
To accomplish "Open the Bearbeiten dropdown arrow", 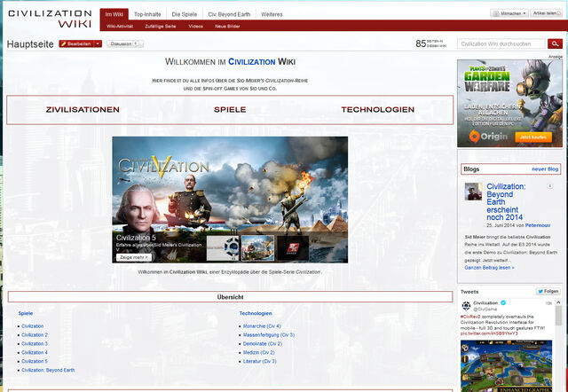I will (x=98, y=43).
